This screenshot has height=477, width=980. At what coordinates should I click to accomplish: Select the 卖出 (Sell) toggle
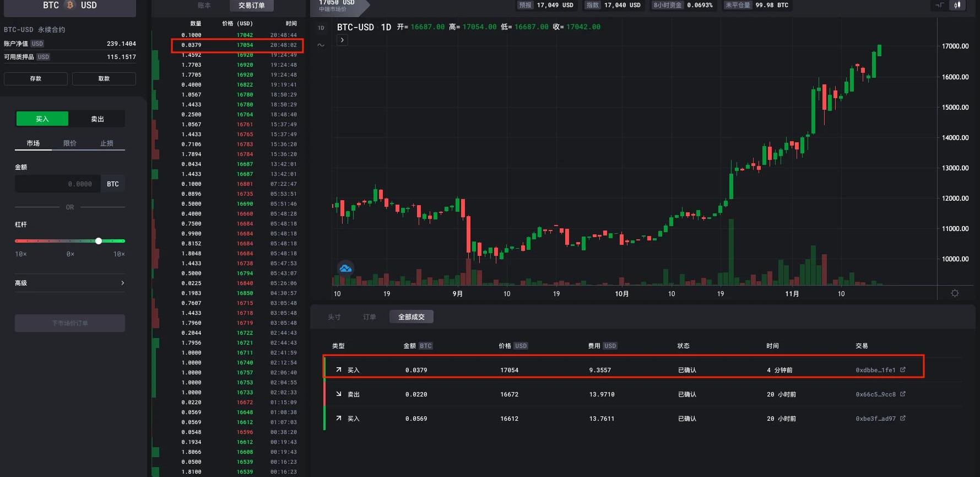coord(98,119)
